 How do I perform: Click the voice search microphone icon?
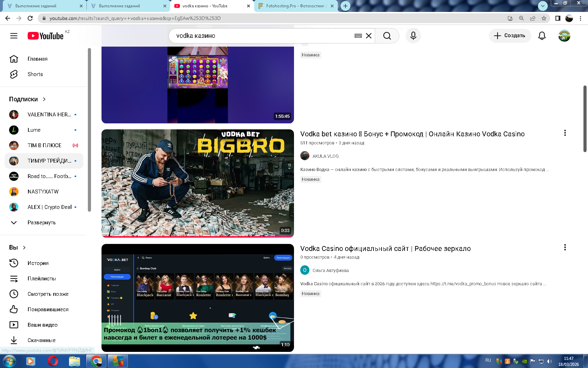pos(413,36)
